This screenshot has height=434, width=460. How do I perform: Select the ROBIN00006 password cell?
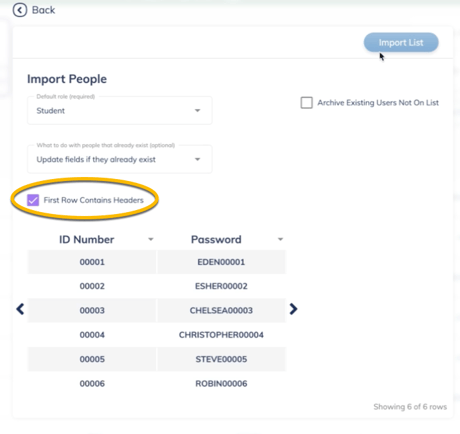[221, 383]
